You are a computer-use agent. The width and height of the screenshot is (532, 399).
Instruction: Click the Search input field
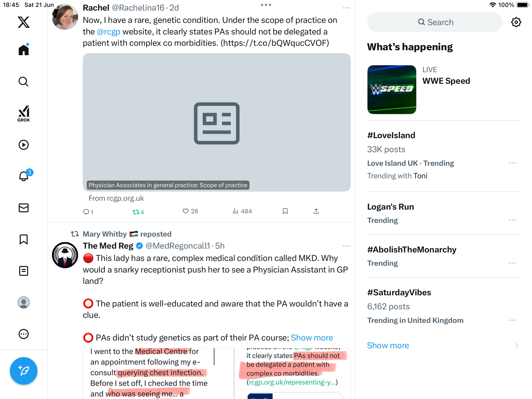coord(435,22)
